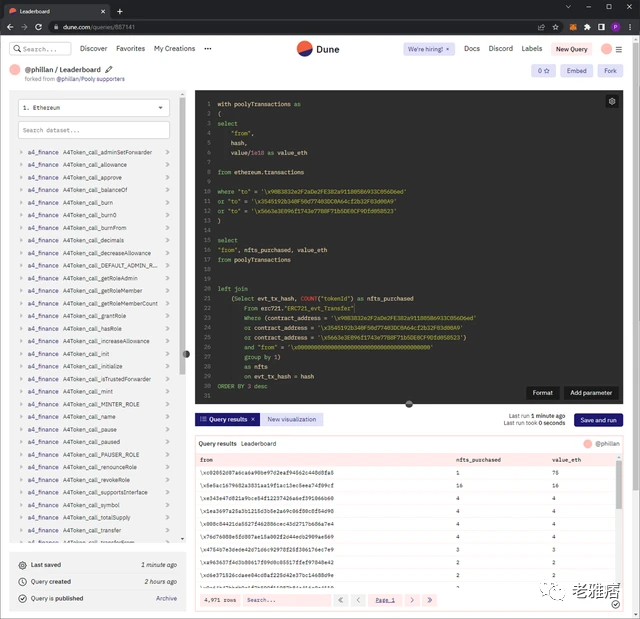Click the Embed button
Viewport: 640px width, 619px height.
point(576,71)
